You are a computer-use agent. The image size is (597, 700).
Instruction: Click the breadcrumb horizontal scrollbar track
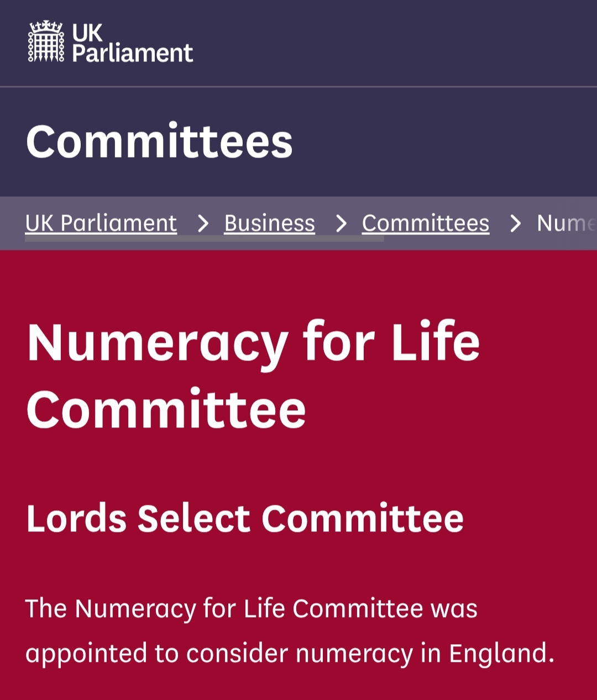click(205, 239)
